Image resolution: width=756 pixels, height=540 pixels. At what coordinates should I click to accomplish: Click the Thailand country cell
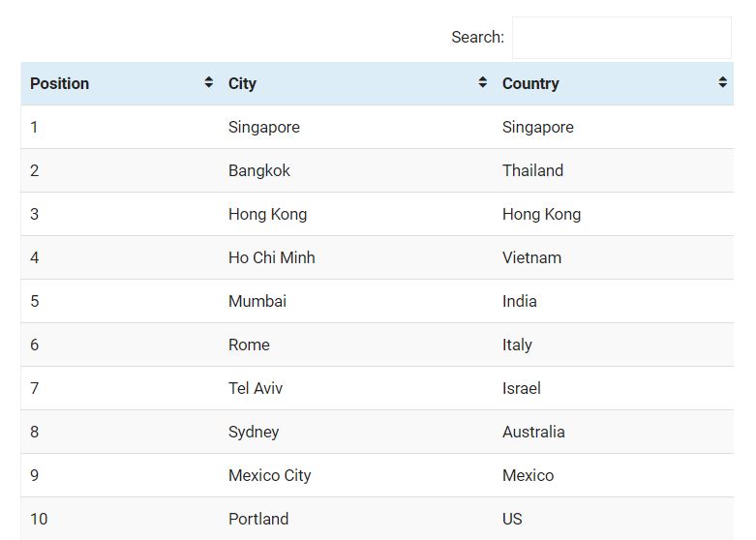tap(532, 171)
